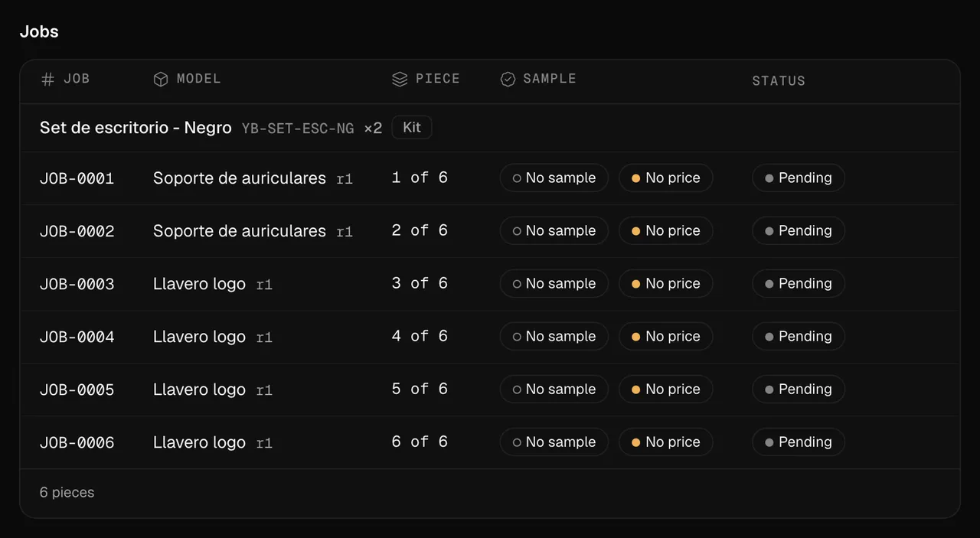Click the STATUS column header
980x538 pixels.
coord(779,80)
